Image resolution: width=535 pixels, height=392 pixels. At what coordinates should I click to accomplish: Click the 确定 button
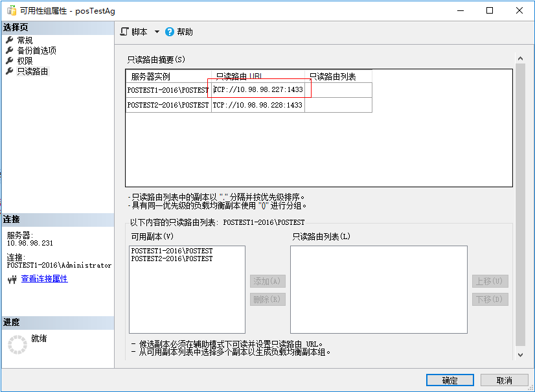(450, 380)
